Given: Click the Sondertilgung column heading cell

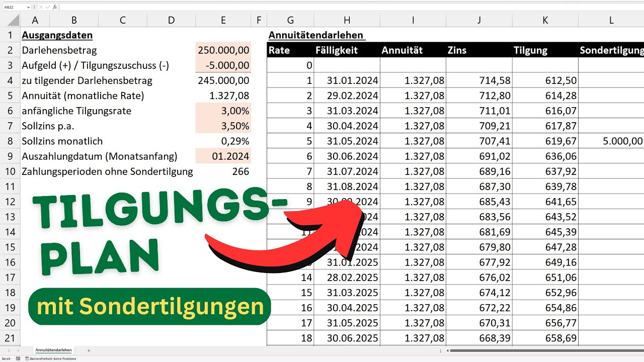Looking at the screenshot, I should point(611,50).
